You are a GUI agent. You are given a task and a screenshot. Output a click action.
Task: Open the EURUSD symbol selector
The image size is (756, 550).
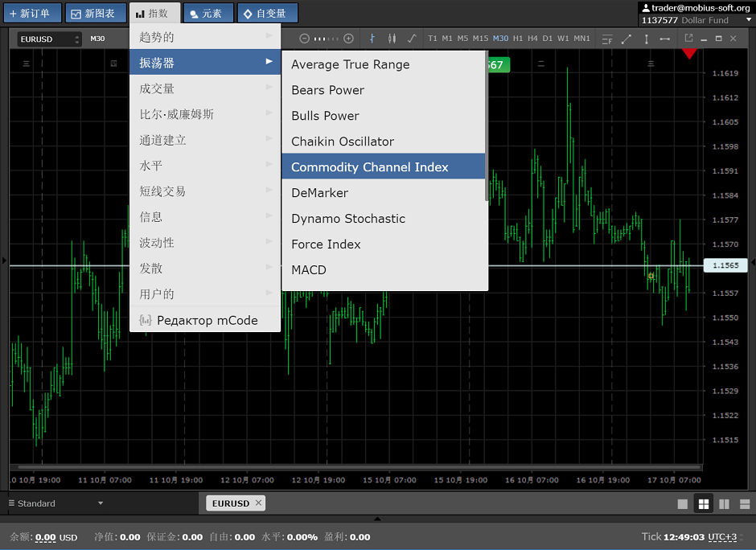point(49,39)
